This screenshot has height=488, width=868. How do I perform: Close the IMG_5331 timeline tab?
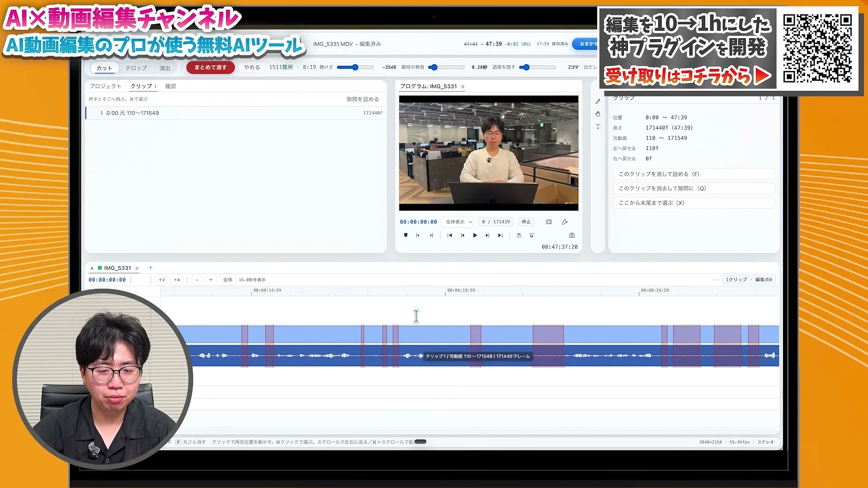tap(92, 268)
